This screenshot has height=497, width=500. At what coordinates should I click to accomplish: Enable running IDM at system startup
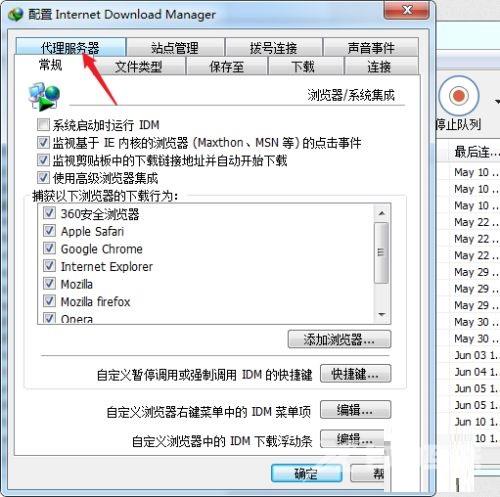43,125
